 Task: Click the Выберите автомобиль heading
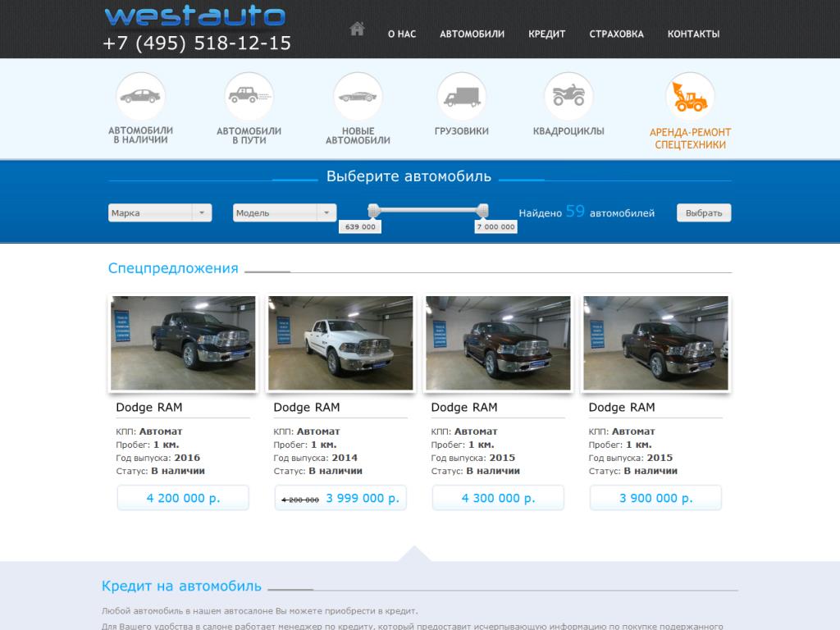[x=409, y=176]
